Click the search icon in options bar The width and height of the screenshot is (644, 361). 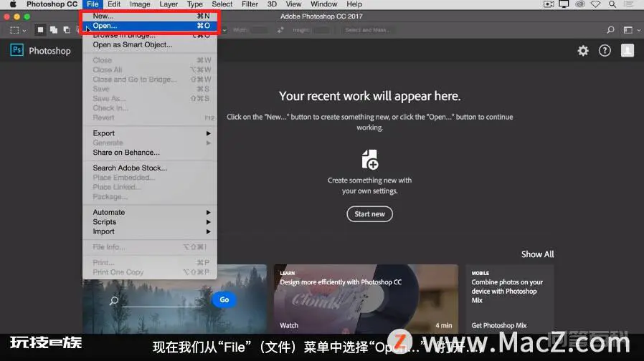(610, 30)
